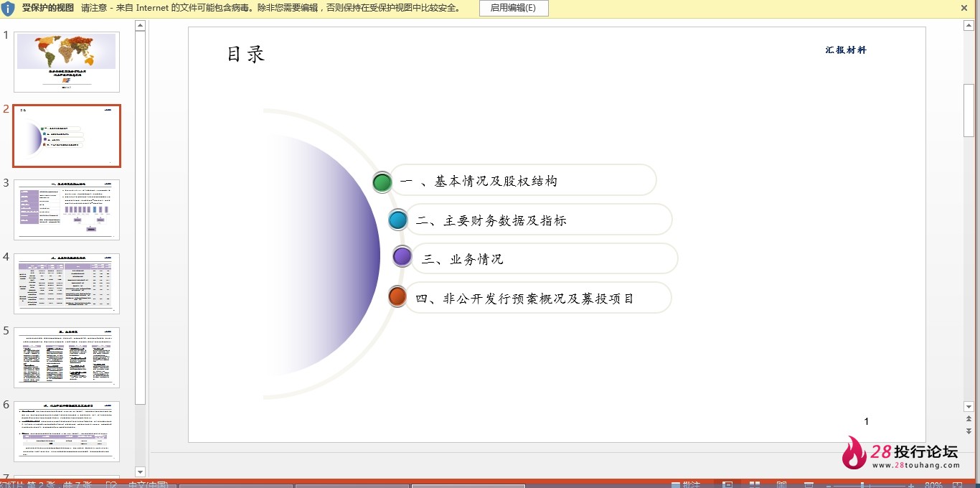Click the orange bullet before 非公开发行预案概况及募投项目
Screen dimensions: 980x488
point(397,296)
